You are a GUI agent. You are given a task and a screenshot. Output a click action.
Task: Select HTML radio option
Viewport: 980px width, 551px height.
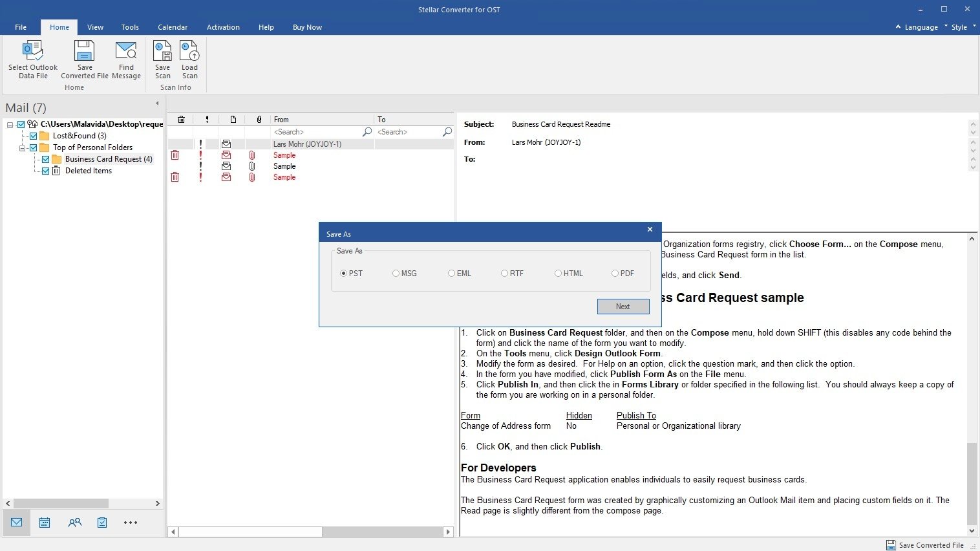pos(558,274)
